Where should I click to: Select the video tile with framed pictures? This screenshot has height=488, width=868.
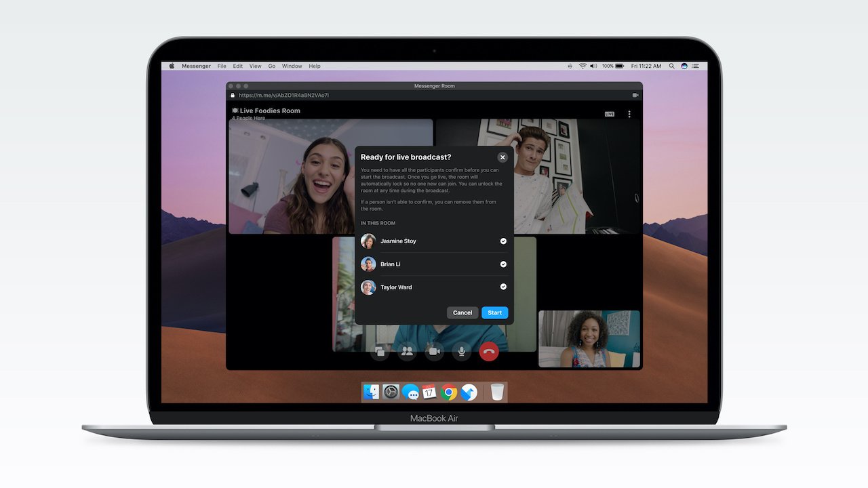pos(538,177)
